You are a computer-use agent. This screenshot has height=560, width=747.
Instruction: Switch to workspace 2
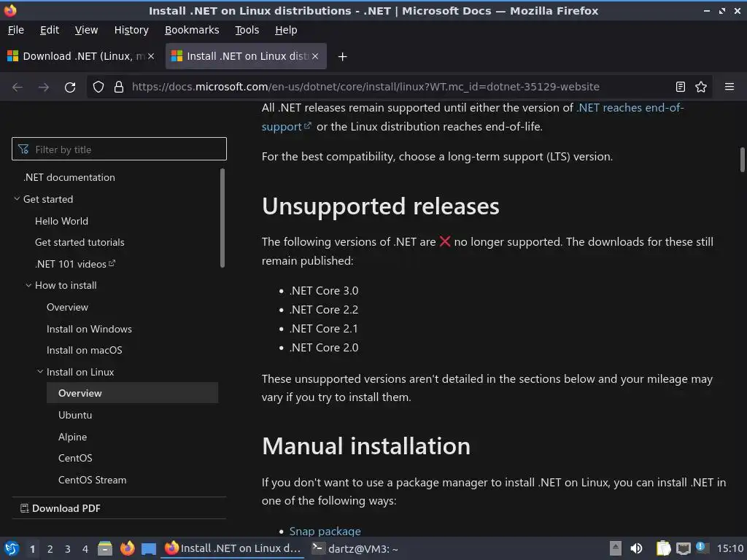click(50, 549)
